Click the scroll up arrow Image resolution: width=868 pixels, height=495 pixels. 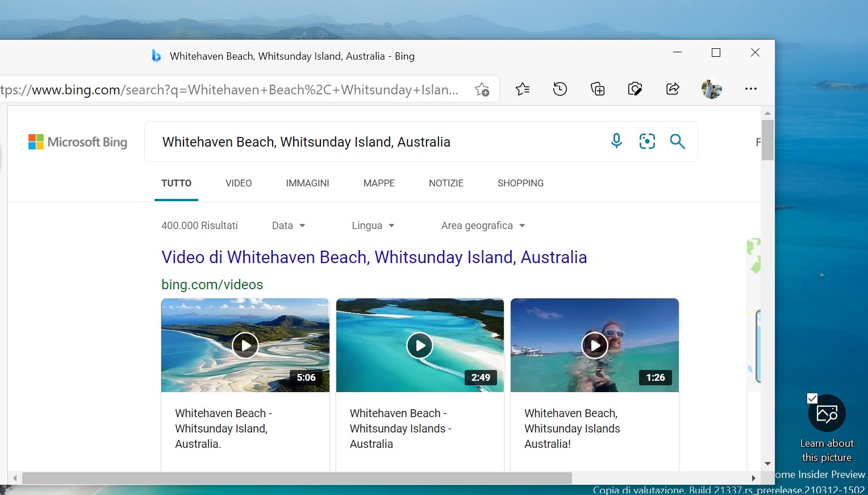coord(767,113)
